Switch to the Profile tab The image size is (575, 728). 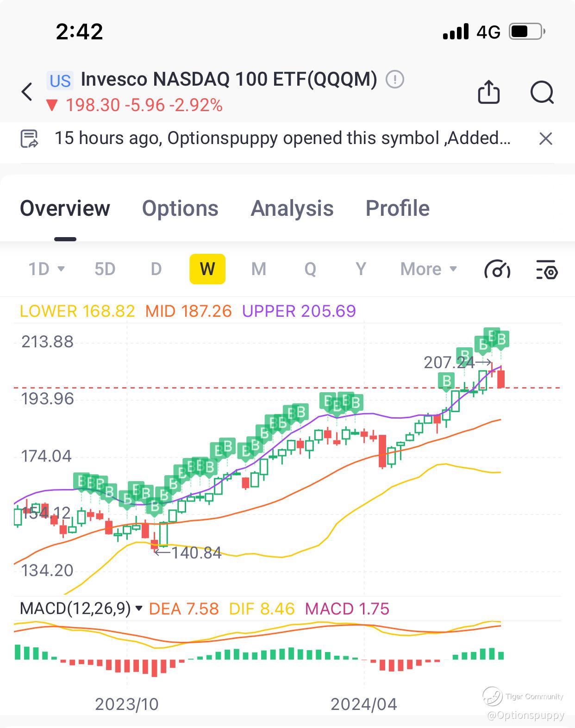pos(398,208)
